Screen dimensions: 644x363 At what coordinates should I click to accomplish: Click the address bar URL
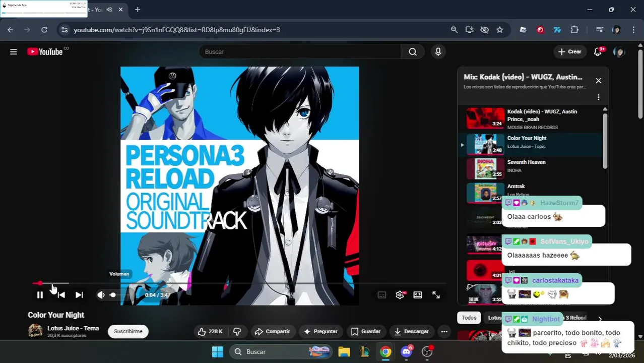(x=176, y=30)
